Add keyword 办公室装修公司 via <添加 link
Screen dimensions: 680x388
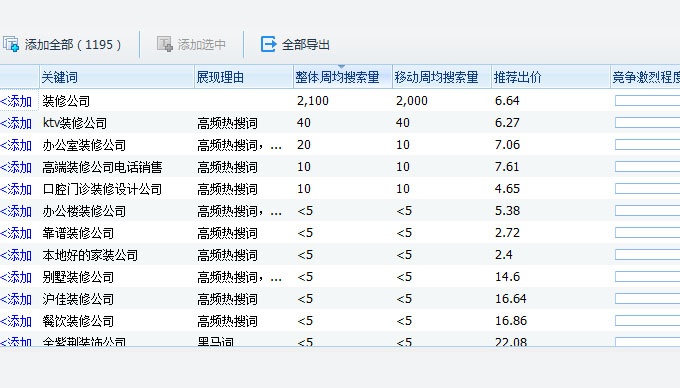click(16, 145)
